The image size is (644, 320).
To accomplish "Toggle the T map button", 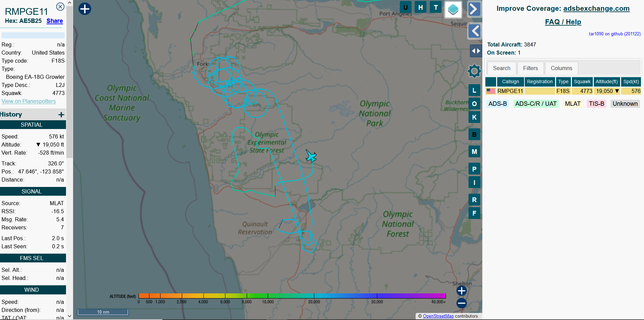I will 436,7.
